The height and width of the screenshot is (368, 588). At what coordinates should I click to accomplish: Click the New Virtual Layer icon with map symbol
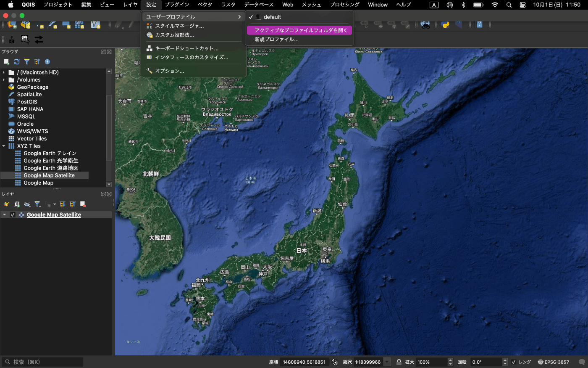pyautogui.click(x=95, y=25)
